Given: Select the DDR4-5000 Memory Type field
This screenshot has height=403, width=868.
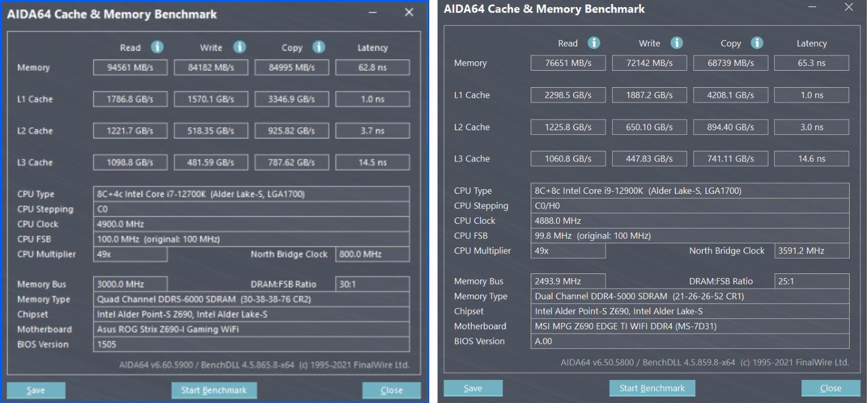Looking at the screenshot, I should (x=690, y=296).
